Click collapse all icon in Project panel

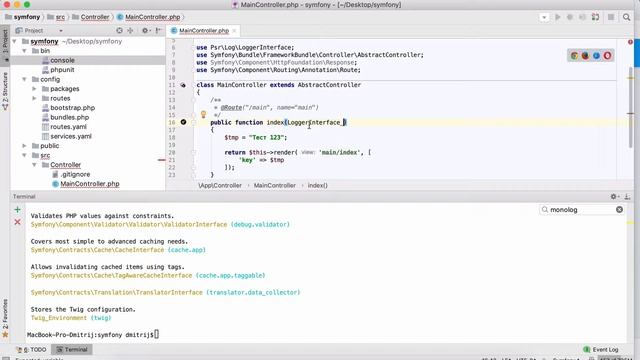pos(131,31)
